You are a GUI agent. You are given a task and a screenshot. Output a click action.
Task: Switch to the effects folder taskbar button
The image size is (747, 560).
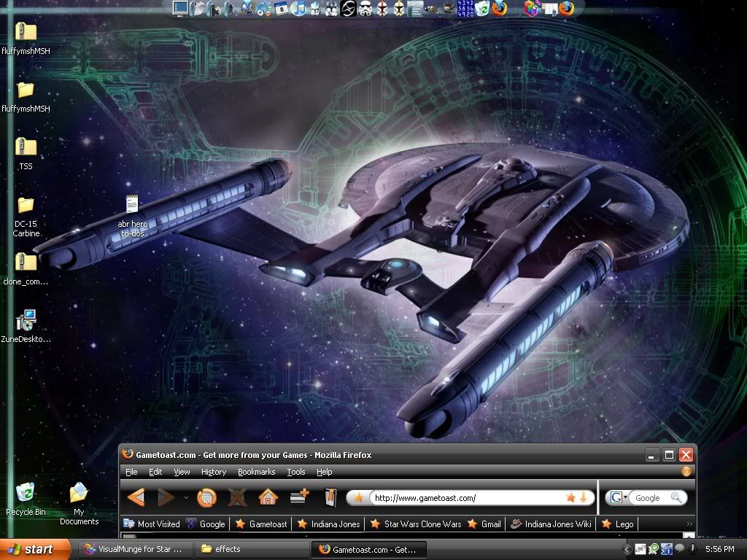click(252, 549)
